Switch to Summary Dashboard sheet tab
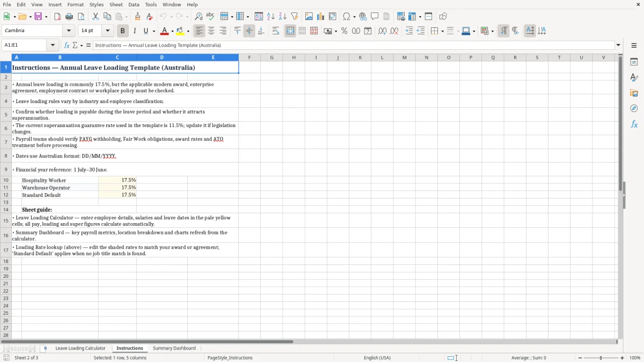The width and height of the screenshot is (644, 362). pos(174,348)
